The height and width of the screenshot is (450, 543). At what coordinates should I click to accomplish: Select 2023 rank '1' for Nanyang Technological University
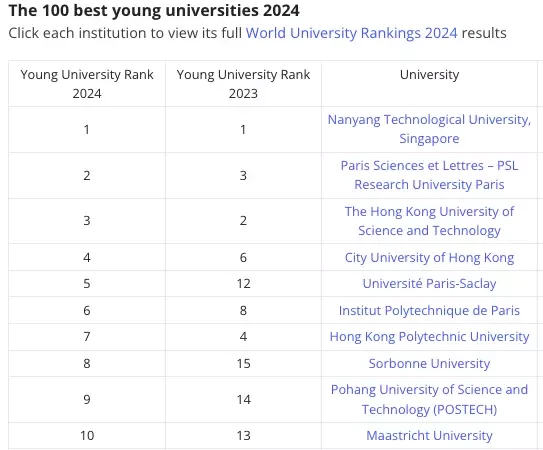(243, 129)
